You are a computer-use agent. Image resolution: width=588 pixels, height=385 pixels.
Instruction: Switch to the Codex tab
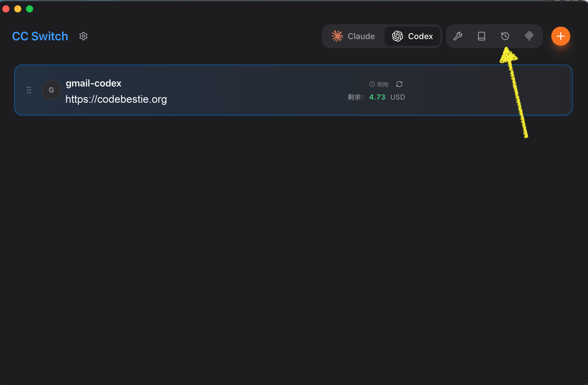tap(412, 36)
